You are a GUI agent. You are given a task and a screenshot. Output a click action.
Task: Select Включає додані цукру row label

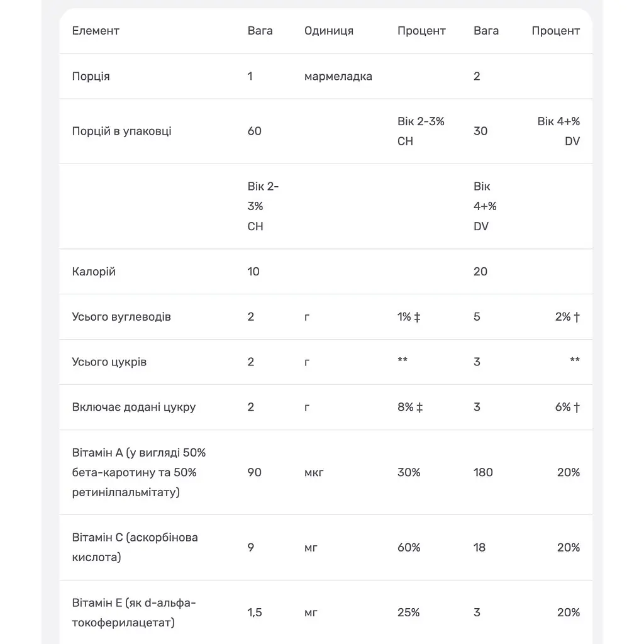(133, 407)
